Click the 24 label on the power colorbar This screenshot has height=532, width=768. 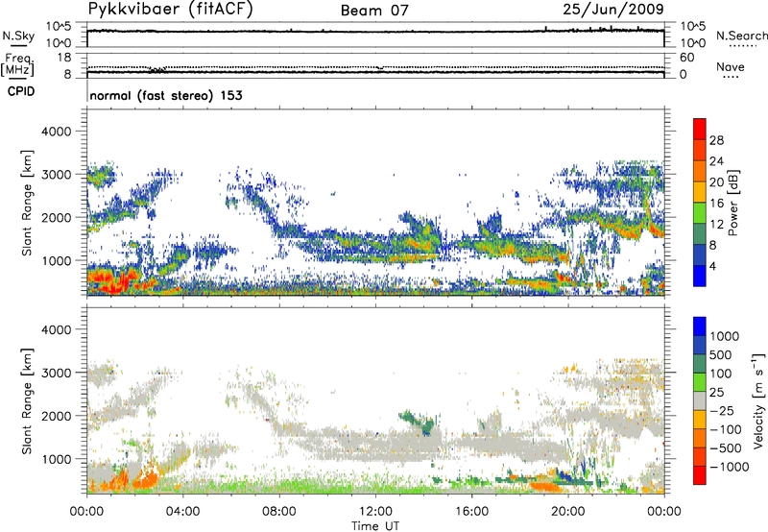716,161
